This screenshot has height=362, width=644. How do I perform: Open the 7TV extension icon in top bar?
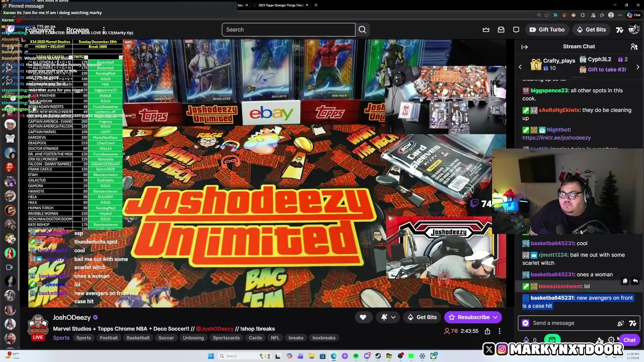click(620, 30)
